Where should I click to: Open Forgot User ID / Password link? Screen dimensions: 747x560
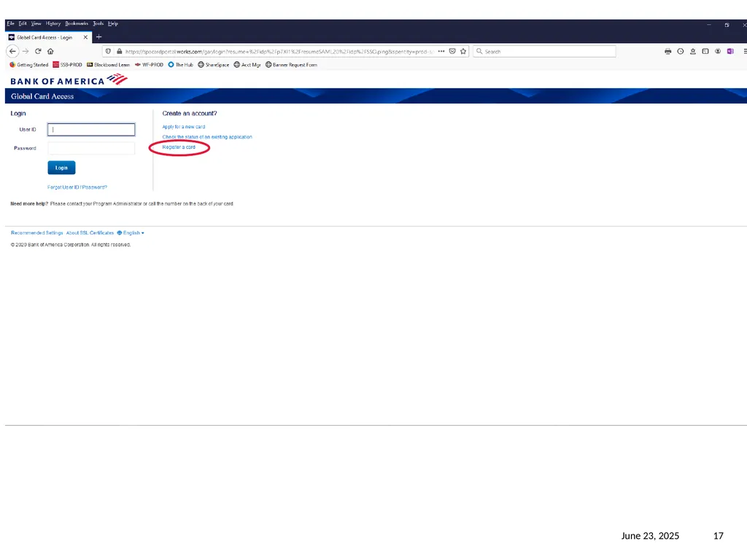coord(77,187)
